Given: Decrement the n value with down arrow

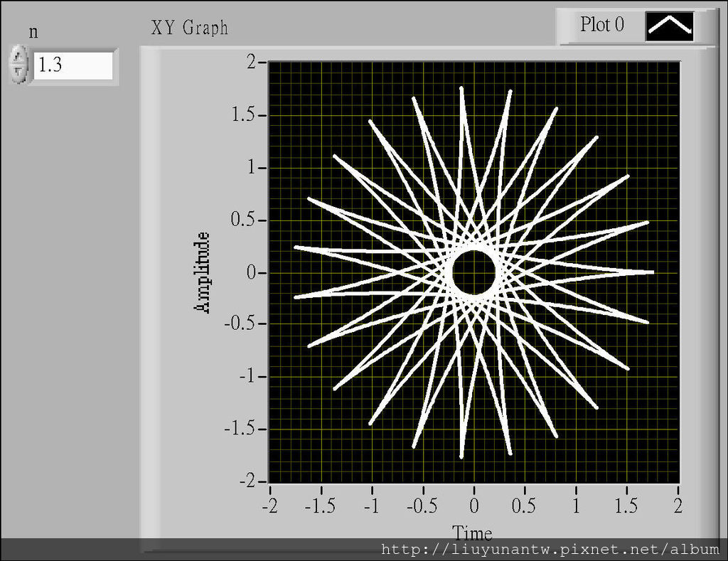Looking at the screenshot, I should pyautogui.click(x=18, y=71).
